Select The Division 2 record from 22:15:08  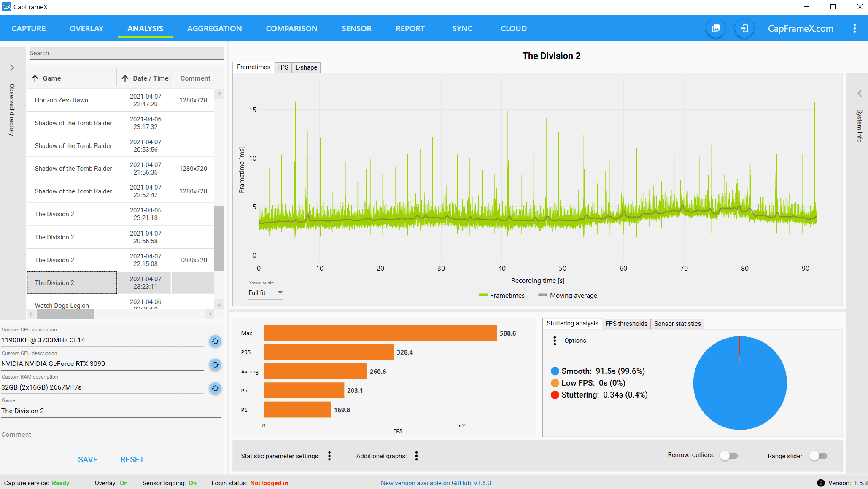(121, 260)
